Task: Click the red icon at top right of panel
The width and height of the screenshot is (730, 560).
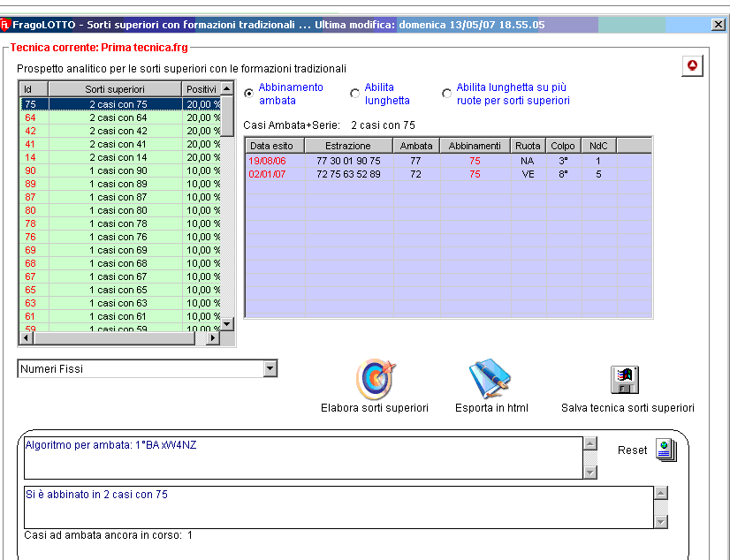Action: [692, 65]
